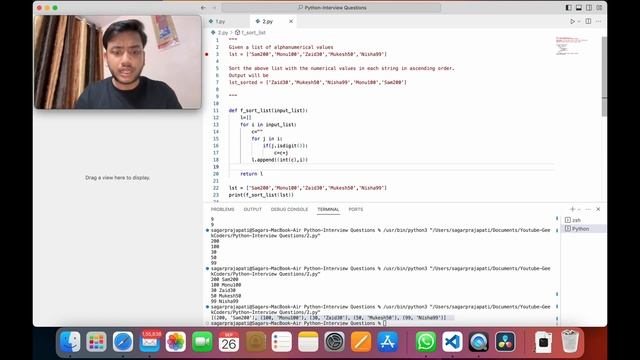Toggle the breakpoint on line 3
The height and width of the screenshot is (360, 640).
[x=207, y=54]
